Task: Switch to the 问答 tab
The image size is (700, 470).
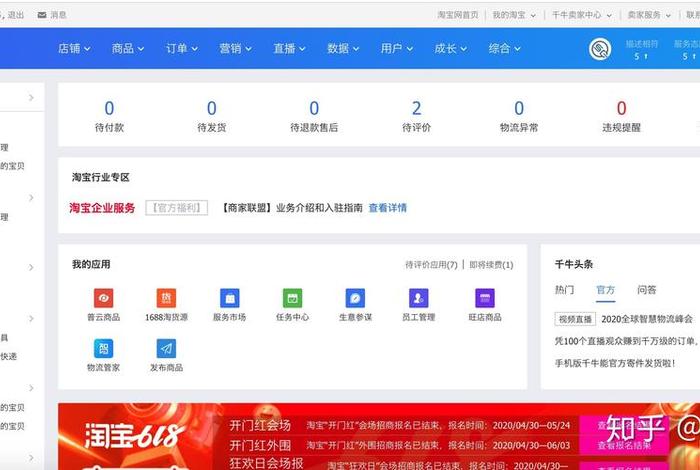Action: tap(646, 290)
